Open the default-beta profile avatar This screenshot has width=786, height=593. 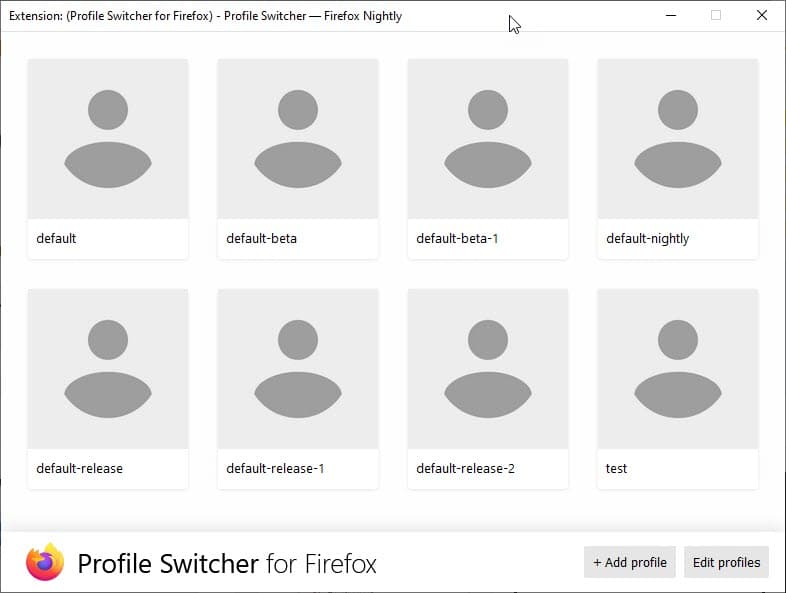(x=298, y=139)
